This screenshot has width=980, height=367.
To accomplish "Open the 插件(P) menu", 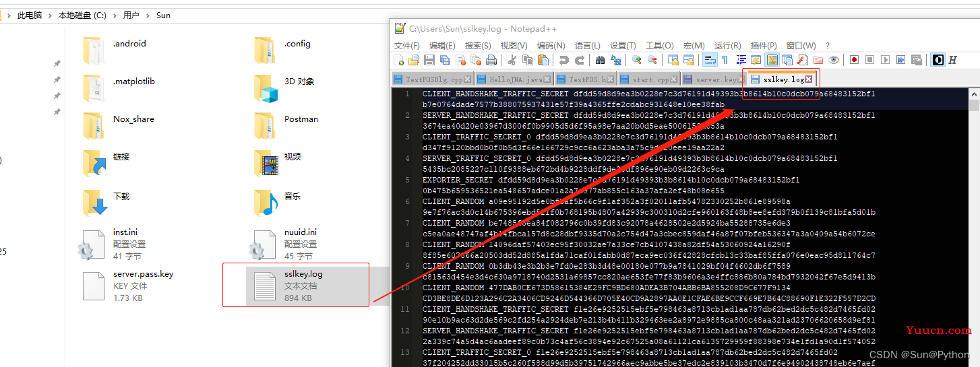I will (x=764, y=45).
